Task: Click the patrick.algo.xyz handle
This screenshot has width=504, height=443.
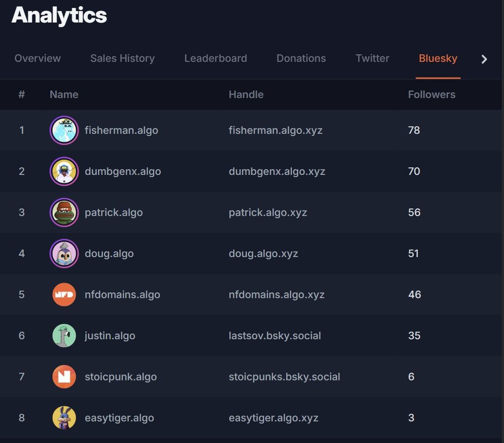Action: [x=268, y=213]
